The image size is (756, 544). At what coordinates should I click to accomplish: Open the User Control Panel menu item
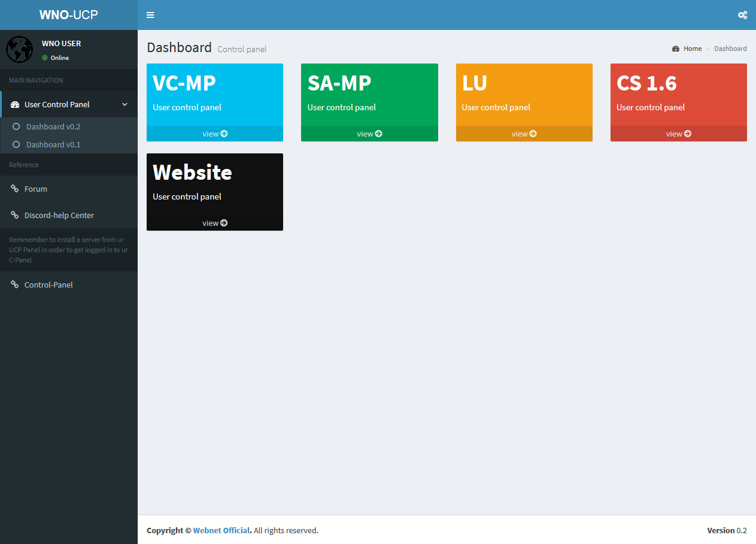69,104
